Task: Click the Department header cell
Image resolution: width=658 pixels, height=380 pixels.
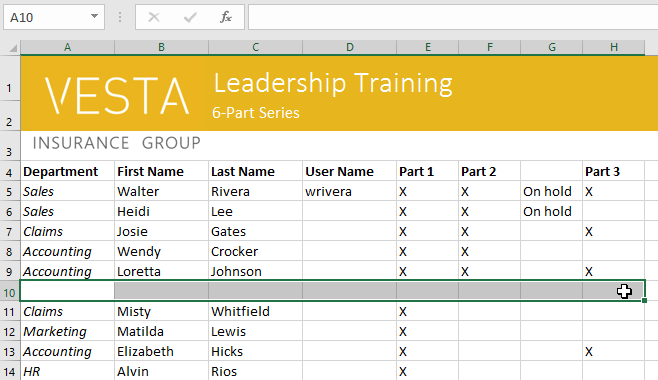Action: pos(67,172)
